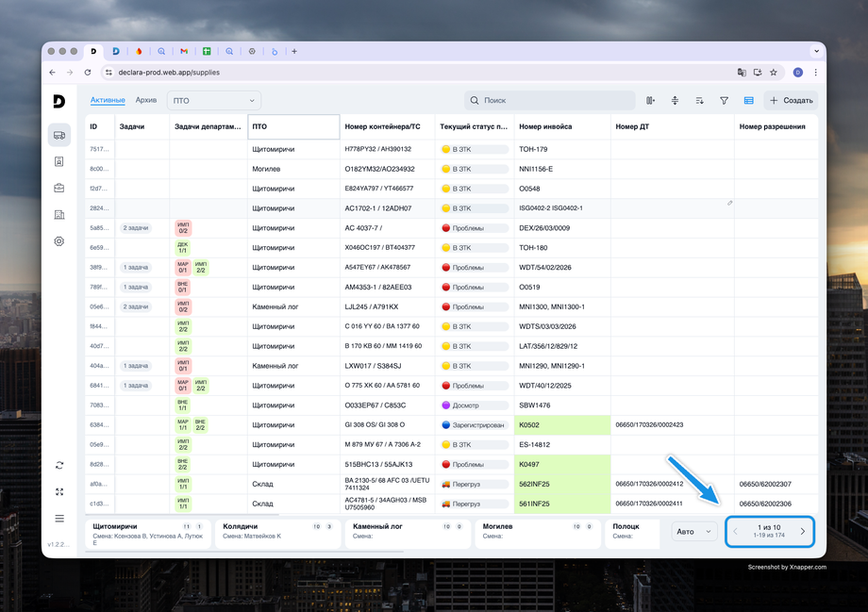Open the hamburger menu in sidebar
This screenshot has width=868, height=612.
(x=59, y=519)
